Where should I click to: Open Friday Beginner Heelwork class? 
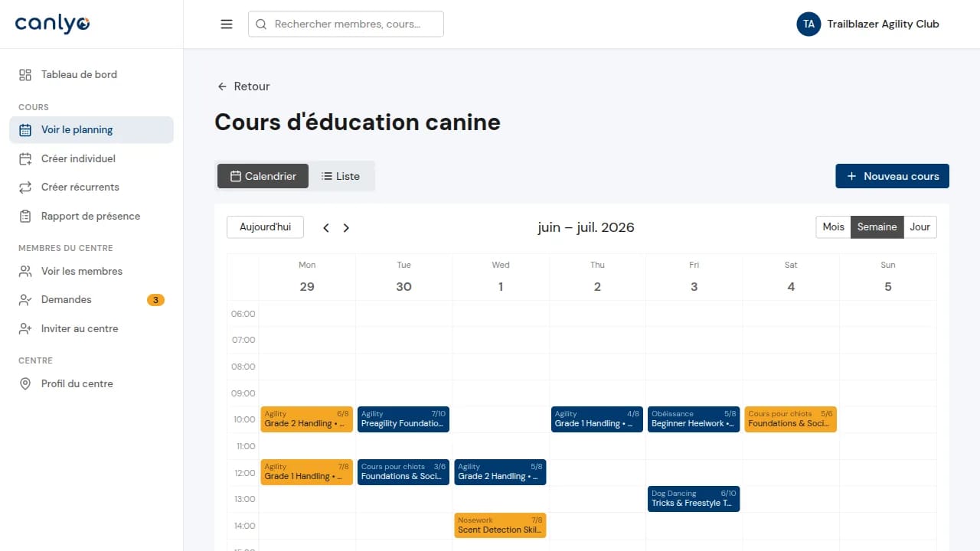(694, 419)
